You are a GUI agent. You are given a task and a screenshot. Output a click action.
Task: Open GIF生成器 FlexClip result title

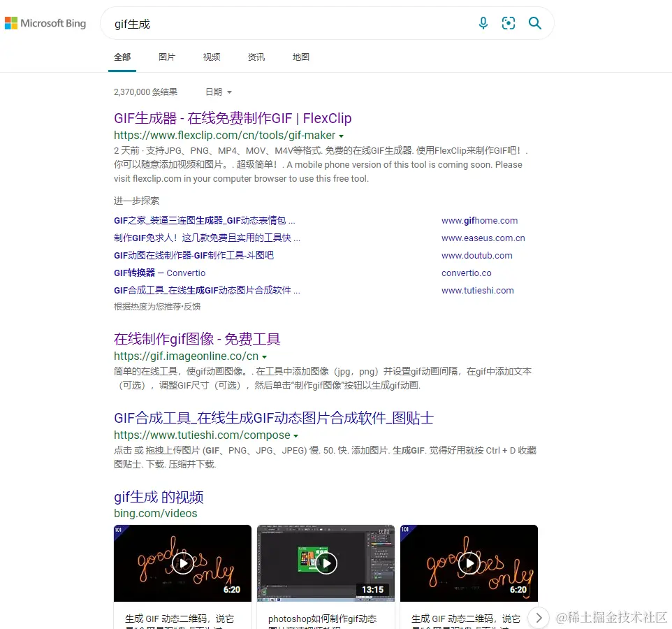pyautogui.click(x=233, y=118)
